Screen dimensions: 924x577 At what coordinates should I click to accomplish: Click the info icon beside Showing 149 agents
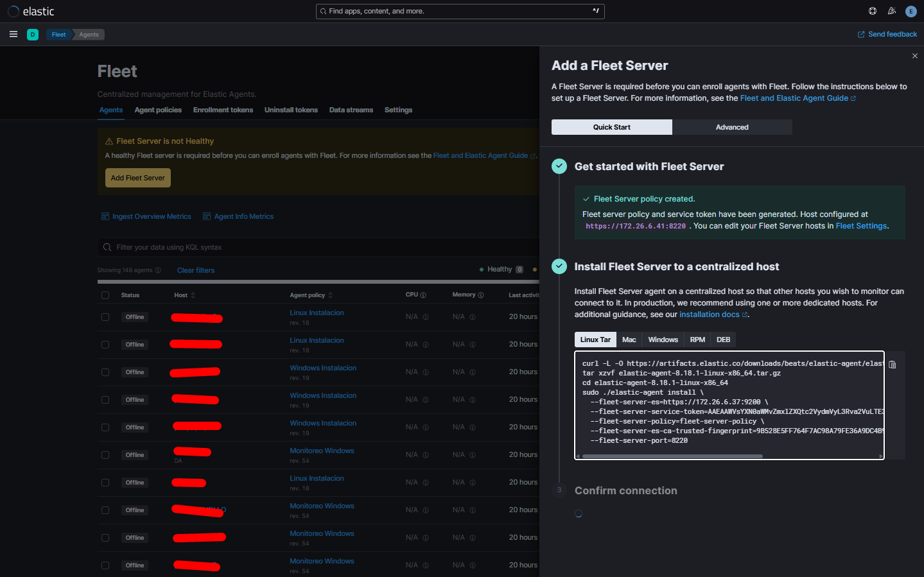click(x=158, y=270)
